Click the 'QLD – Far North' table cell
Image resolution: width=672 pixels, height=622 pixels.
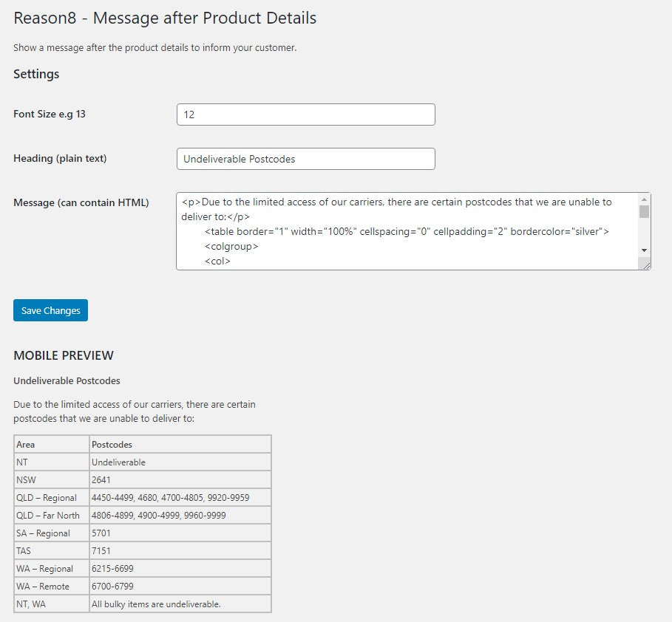(x=51, y=515)
